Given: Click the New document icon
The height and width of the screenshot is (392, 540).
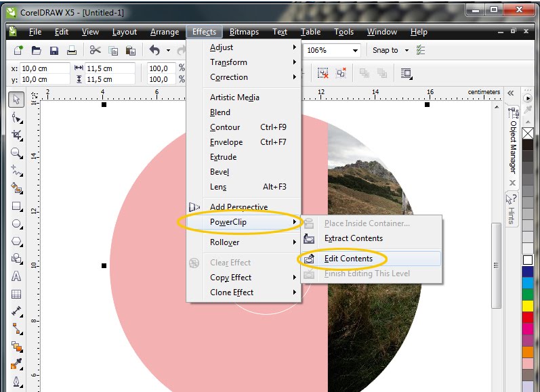Looking at the screenshot, I should coord(18,50).
